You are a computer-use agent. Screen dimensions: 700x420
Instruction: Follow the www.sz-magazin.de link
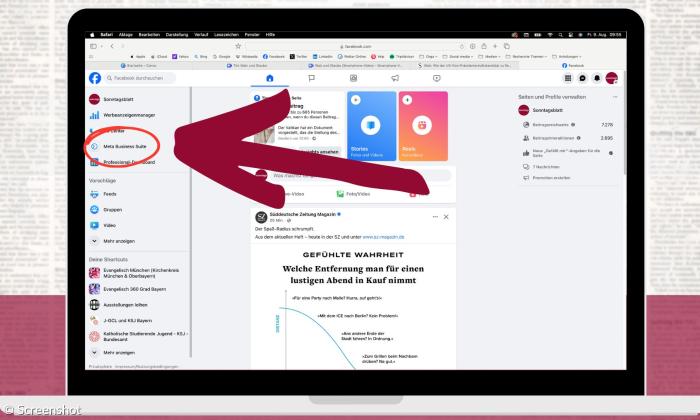click(x=383, y=237)
